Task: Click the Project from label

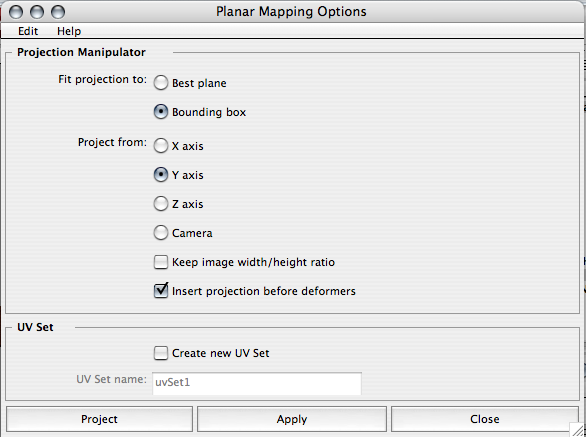Action: coord(112,142)
